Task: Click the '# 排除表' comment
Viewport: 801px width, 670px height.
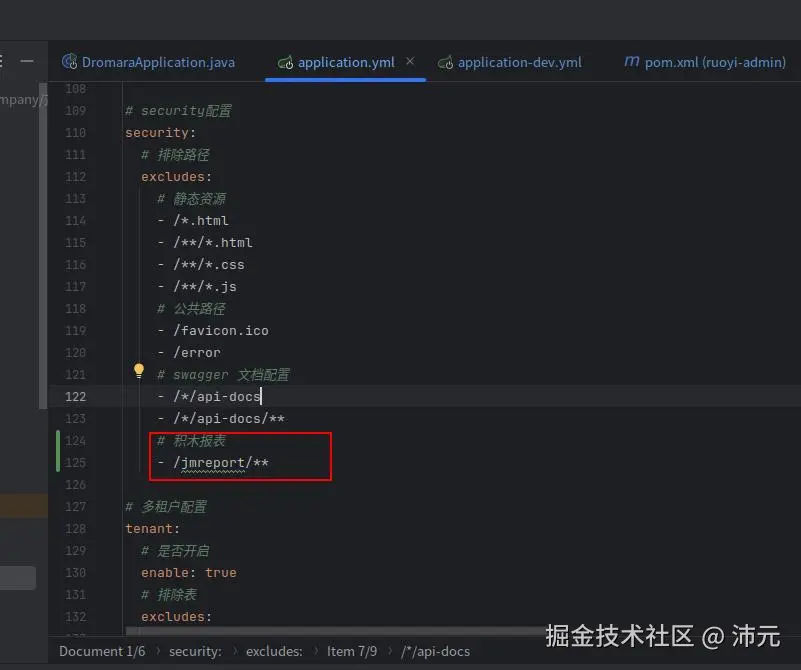Action: [x=169, y=595]
